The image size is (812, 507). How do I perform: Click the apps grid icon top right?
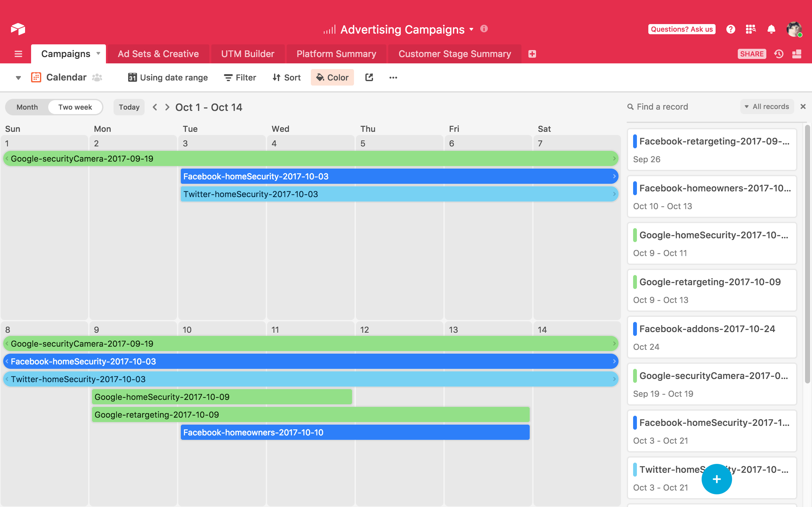[751, 28]
